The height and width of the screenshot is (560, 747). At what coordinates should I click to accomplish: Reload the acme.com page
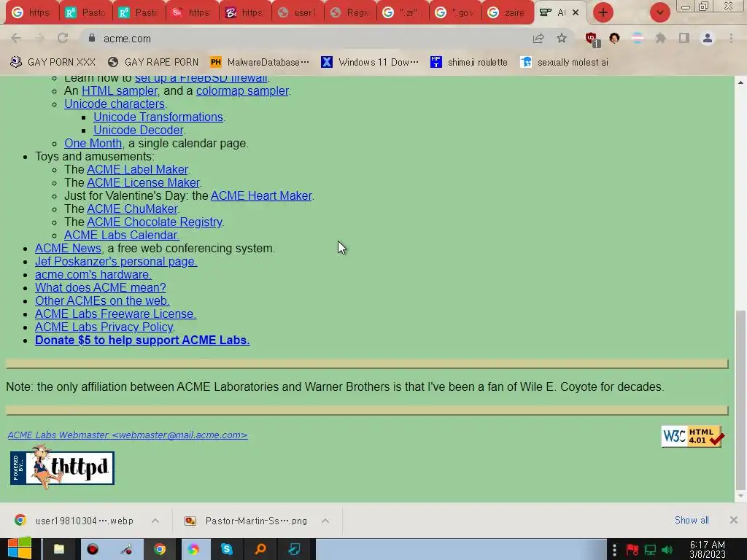(x=63, y=38)
